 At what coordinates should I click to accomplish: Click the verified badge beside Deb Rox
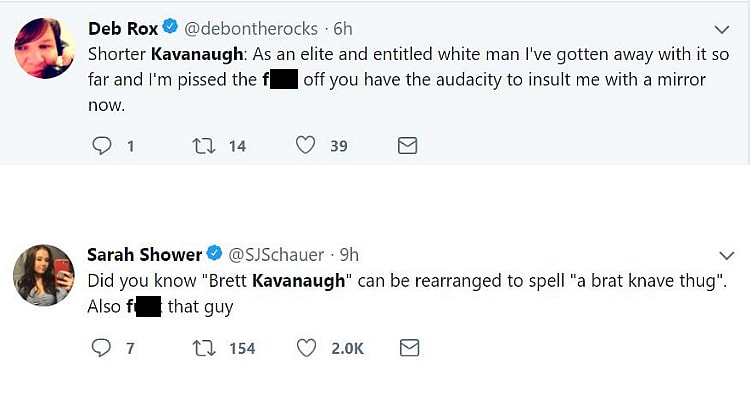click(171, 29)
